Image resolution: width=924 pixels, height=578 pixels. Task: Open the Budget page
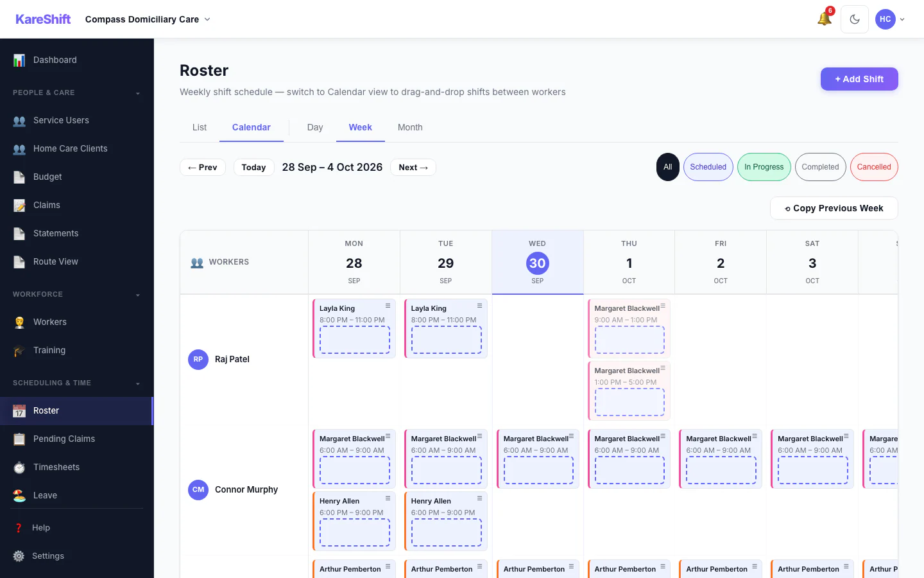tap(77, 177)
